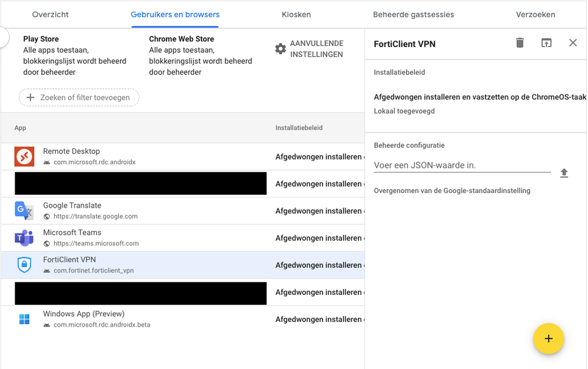This screenshot has height=369, width=588.
Task: Click the Remote Desktop app icon
Action: point(24,157)
